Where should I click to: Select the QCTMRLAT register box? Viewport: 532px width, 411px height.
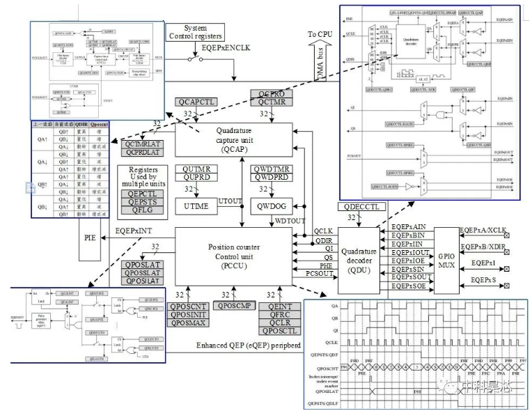tap(143, 144)
